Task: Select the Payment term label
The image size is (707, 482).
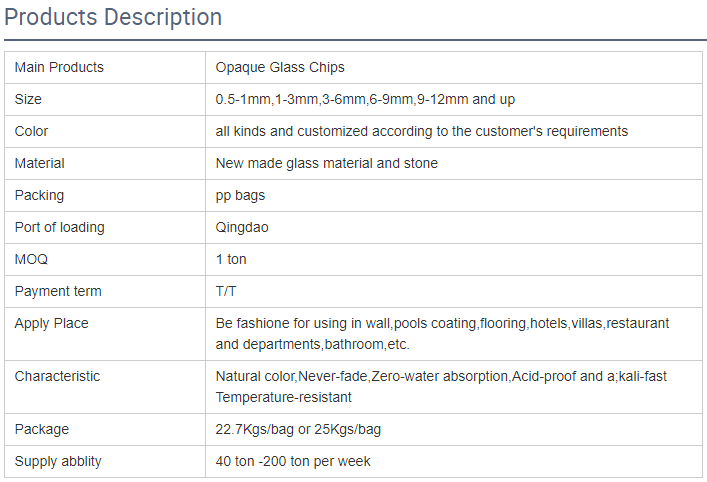Action: [58, 292]
